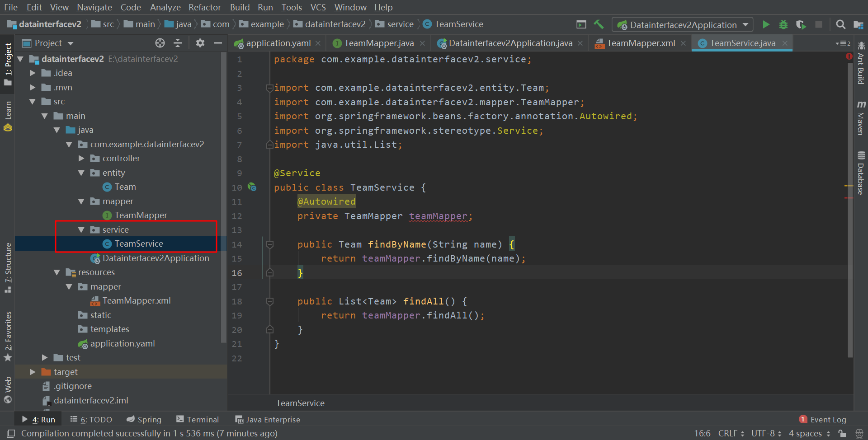
Task: Collapse the resources folder
Action: click(57, 272)
